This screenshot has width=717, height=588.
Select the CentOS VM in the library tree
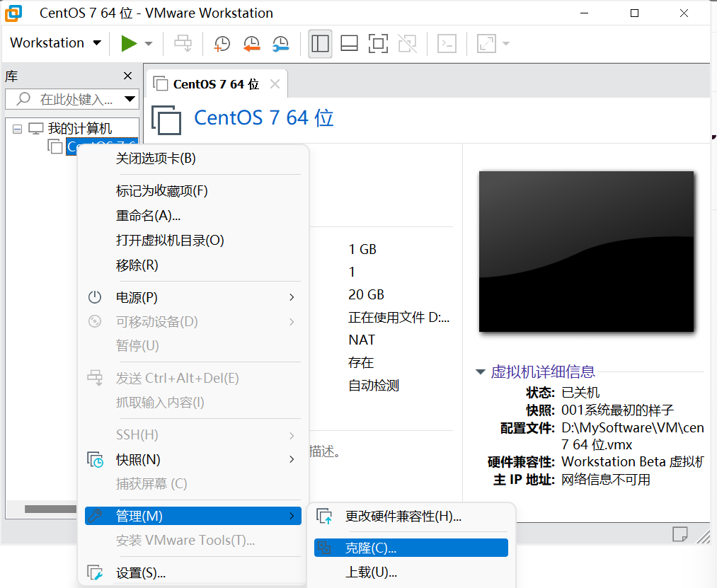pyautogui.click(x=101, y=146)
